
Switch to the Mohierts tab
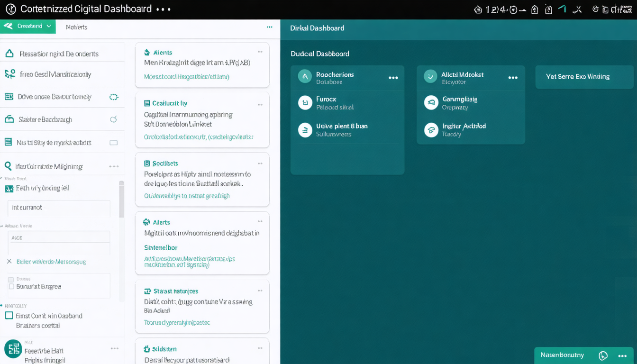pos(76,27)
